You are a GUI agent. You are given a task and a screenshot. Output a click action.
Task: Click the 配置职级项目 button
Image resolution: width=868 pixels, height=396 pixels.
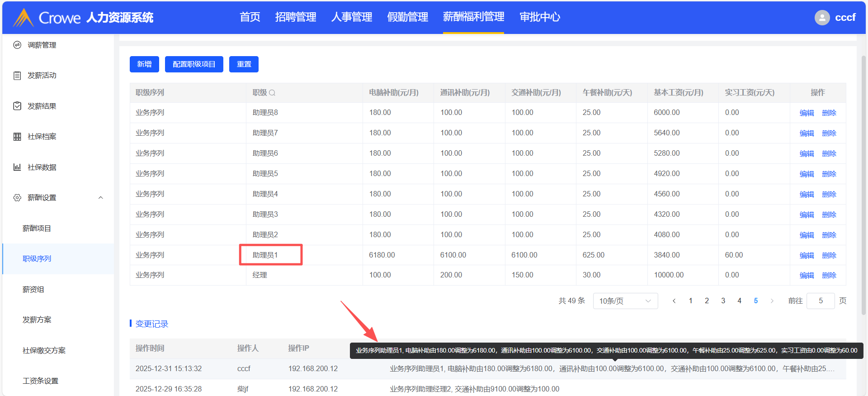(x=194, y=64)
